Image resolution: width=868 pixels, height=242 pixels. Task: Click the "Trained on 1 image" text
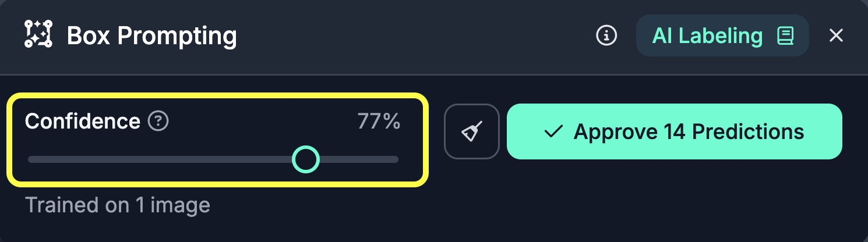(x=117, y=205)
